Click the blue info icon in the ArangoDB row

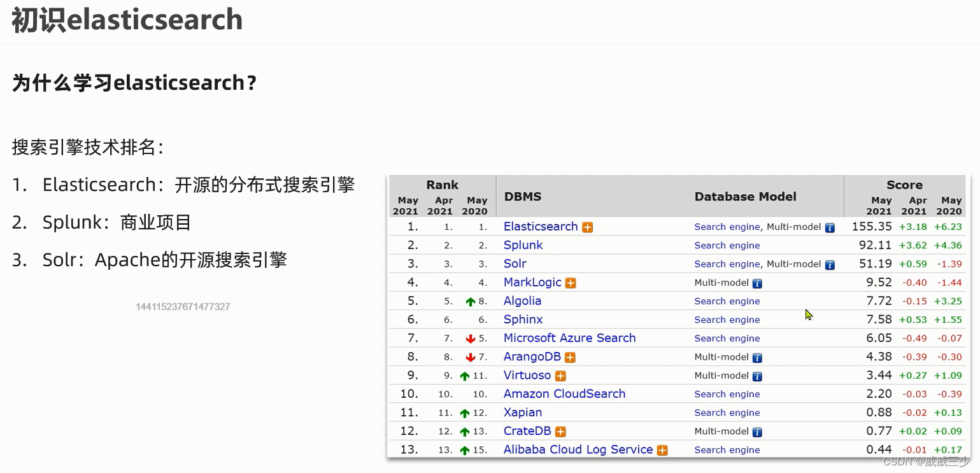coord(757,358)
